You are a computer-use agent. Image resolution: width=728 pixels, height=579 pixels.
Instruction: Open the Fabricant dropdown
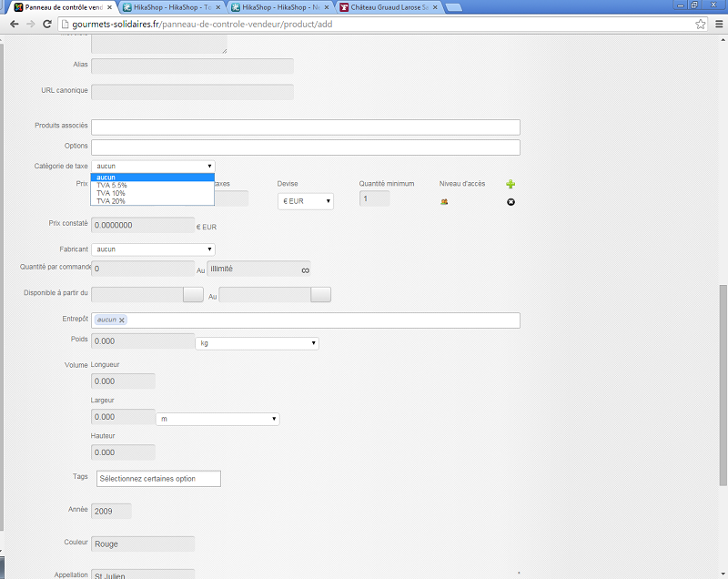153,249
